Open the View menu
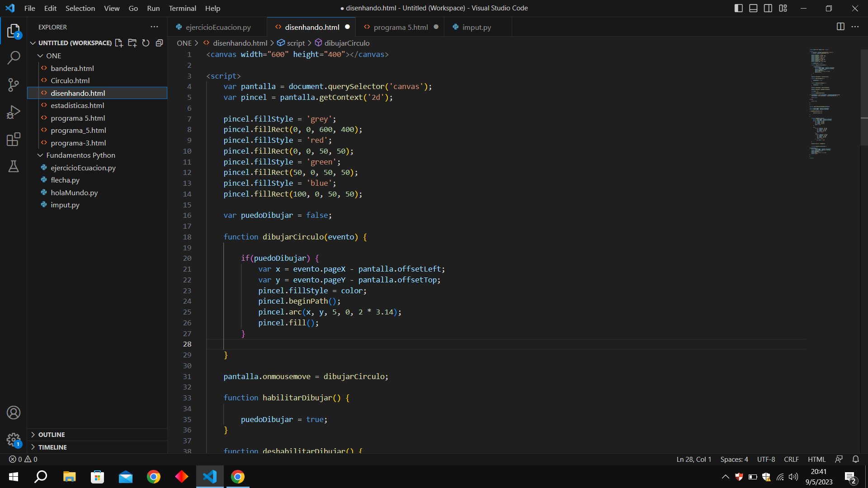This screenshot has width=868, height=488. click(112, 8)
